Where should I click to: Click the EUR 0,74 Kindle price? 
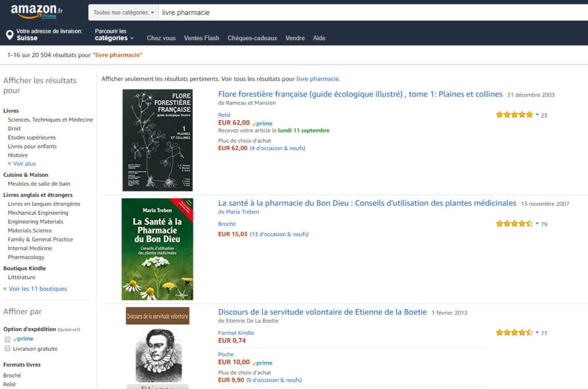point(232,341)
